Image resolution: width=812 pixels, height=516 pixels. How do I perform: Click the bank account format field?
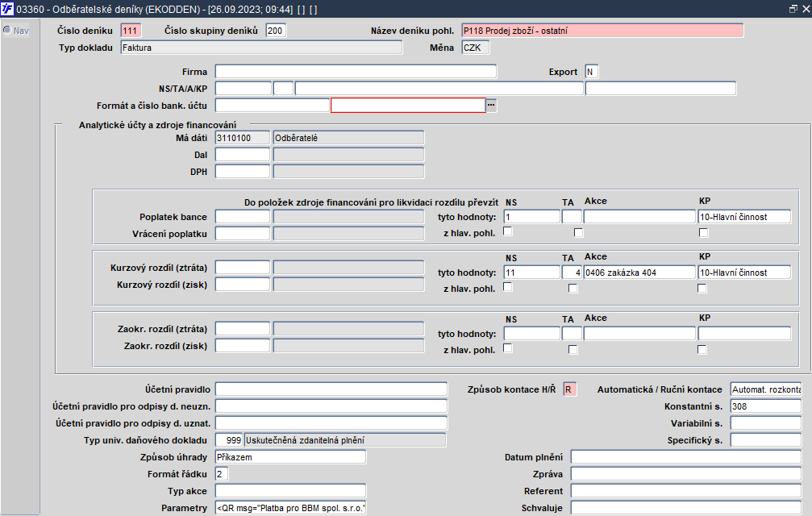pyautogui.click(x=272, y=106)
